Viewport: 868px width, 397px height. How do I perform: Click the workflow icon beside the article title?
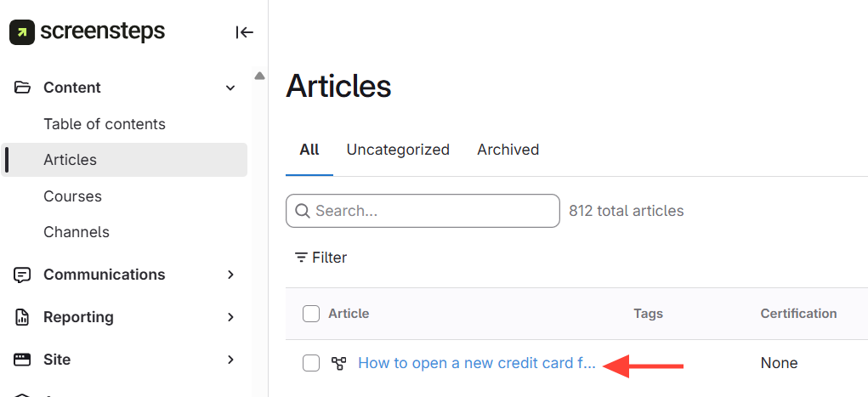pos(339,364)
